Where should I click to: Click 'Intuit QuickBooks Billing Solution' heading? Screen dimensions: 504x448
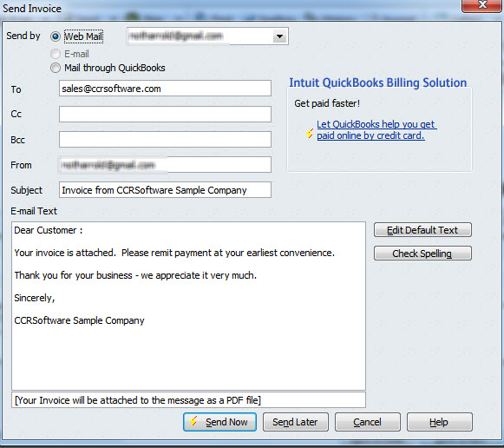pyautogui.click(x=378, y=82)
